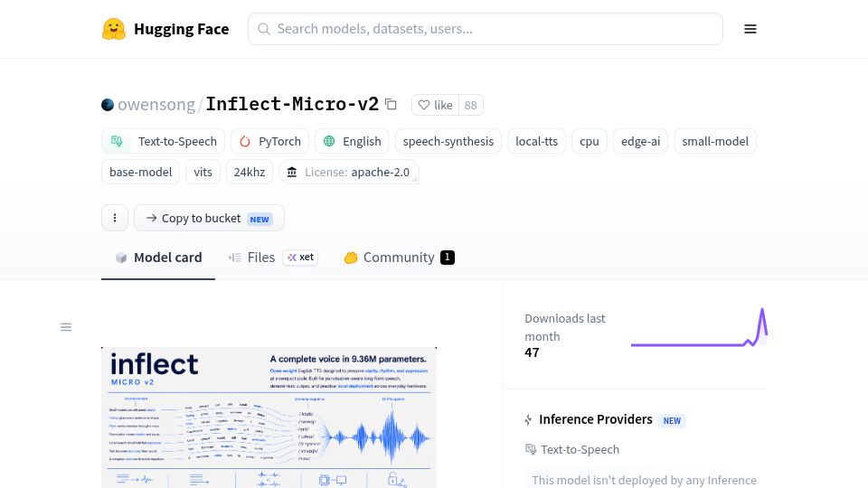Like the Inflect-Micro-v2 model

point(435,105)
